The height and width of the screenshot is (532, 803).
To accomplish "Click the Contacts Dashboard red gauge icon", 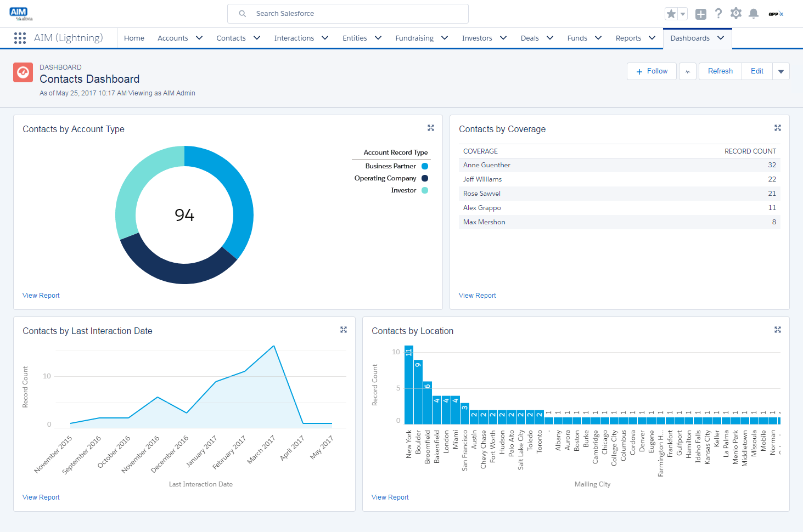I will tap(23, 72).
